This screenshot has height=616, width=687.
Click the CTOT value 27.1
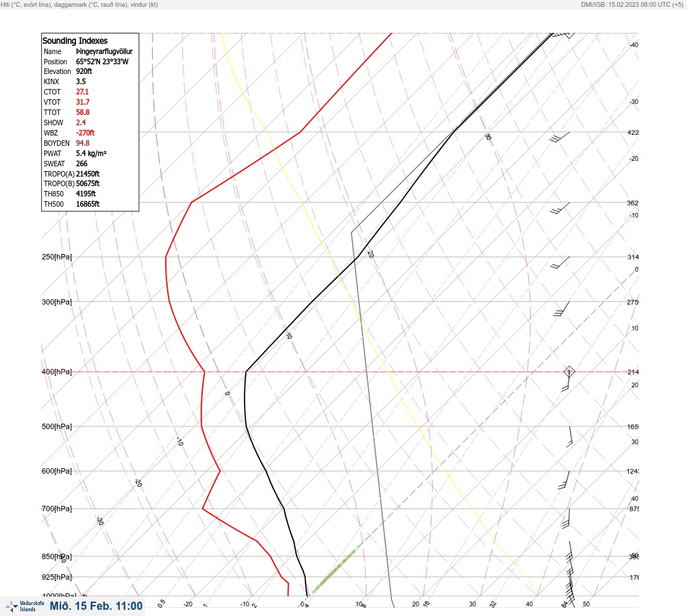pos(82,92)
